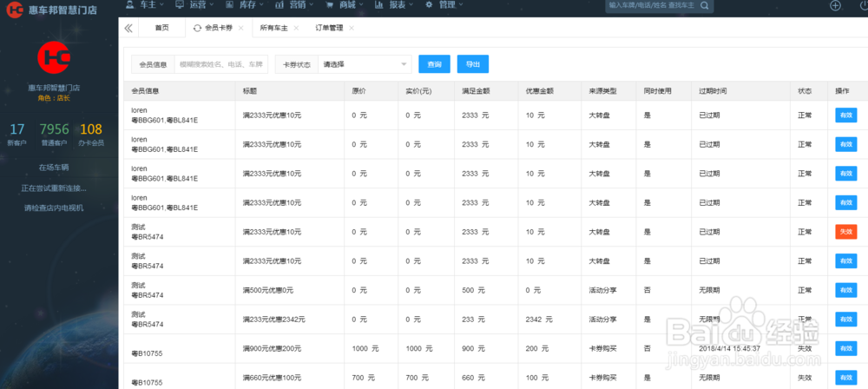The image size is (868, 389).
Task: Click the 在场车辆 sidebar link
Action: tap(54, 168)
